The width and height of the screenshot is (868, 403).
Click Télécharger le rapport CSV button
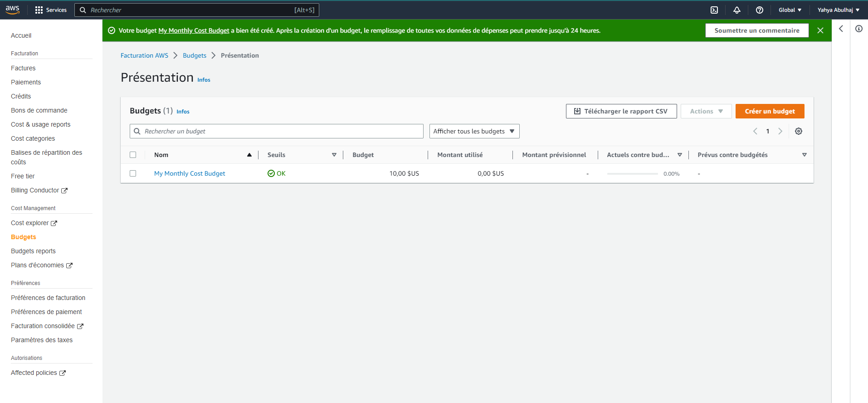point(621,111)
